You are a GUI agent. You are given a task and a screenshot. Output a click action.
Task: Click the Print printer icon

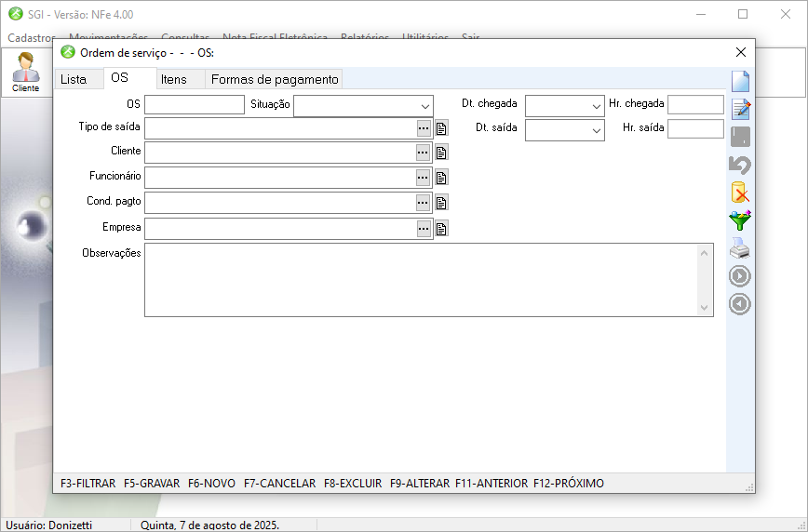tap(740, 248)
